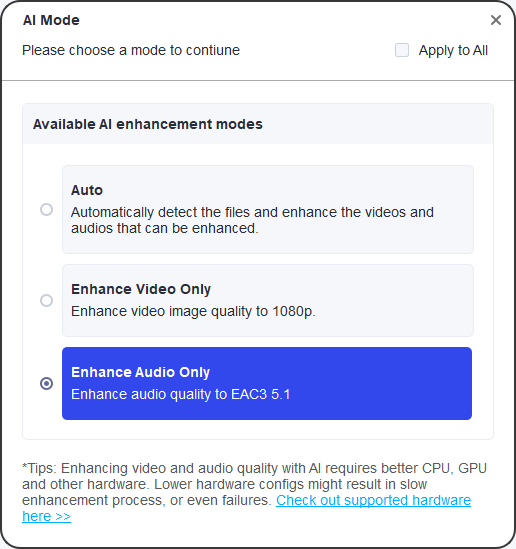Click 'Enhance audio quality to EAC3 5.1' text
Image resolution: width=516 pixels, height=549 pixels.
click(x=181, y=394)
